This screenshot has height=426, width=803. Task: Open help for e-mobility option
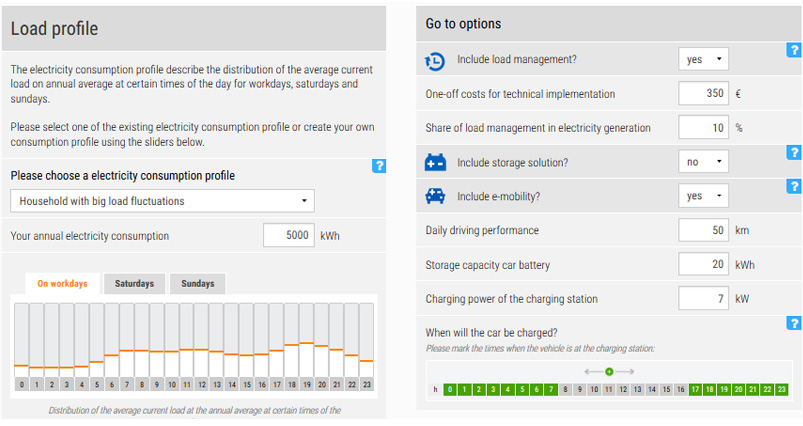point(794,186)
